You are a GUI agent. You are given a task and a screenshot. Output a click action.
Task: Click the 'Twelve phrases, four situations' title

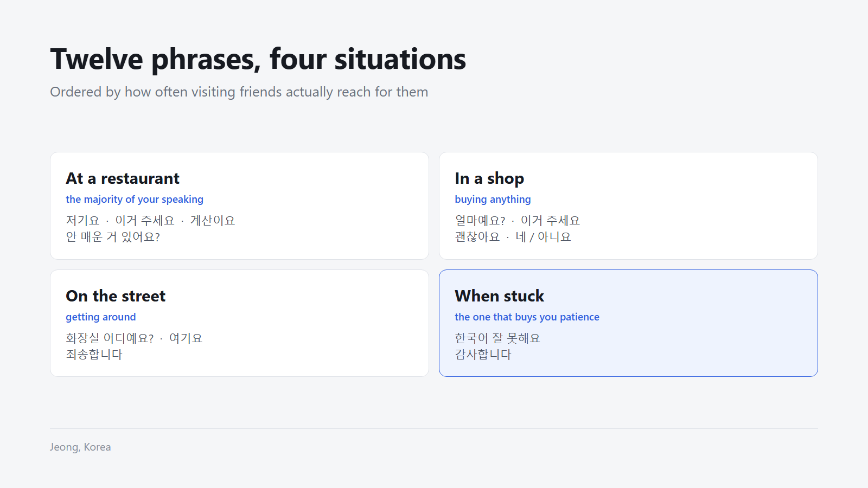tap(258, 59)
